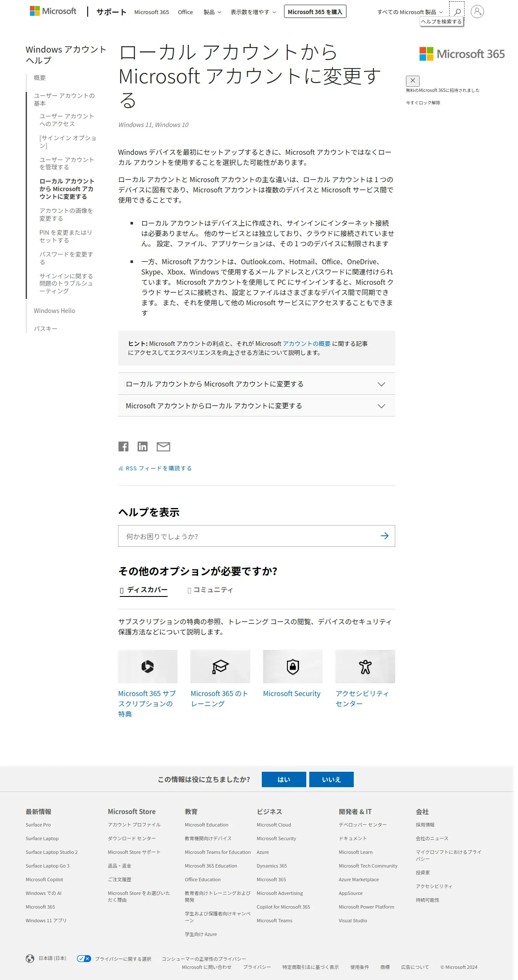Viewport: 518px width, 980px height.
Task: Open Microsoft に問い合わせ footer link
Action: [x=207, y=967]
